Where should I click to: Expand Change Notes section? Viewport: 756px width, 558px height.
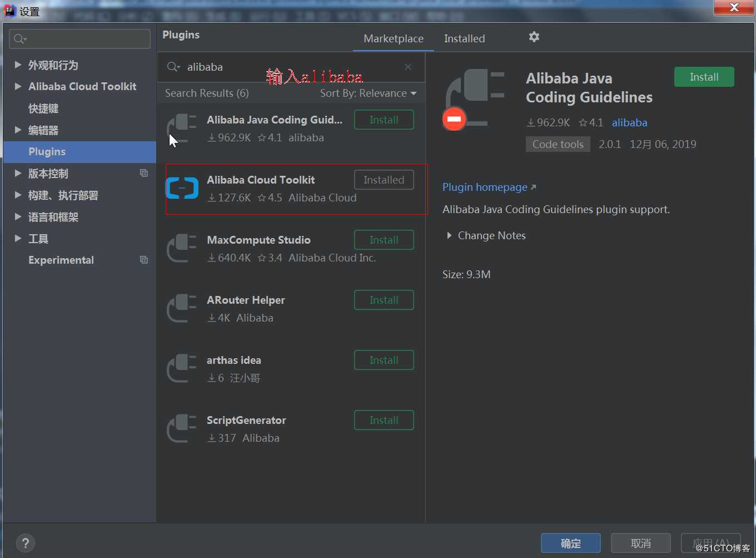pos(449,235)
